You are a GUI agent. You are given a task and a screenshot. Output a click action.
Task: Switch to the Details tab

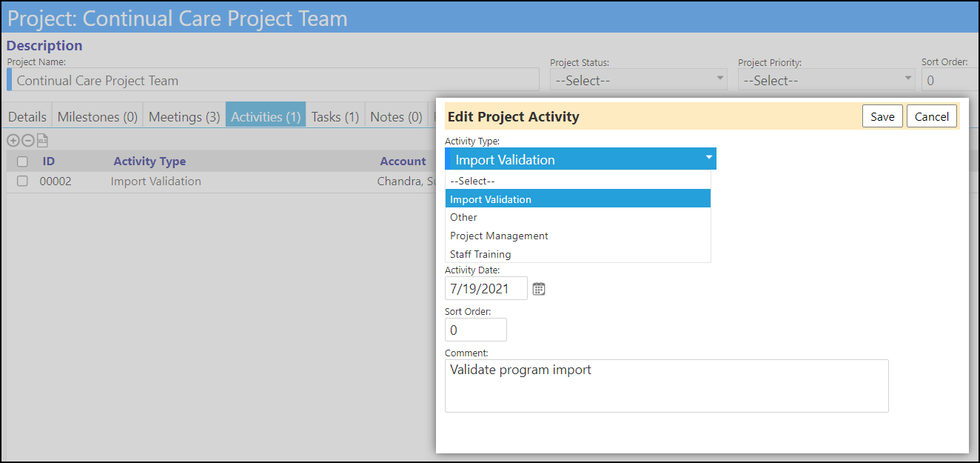(27, 116)
